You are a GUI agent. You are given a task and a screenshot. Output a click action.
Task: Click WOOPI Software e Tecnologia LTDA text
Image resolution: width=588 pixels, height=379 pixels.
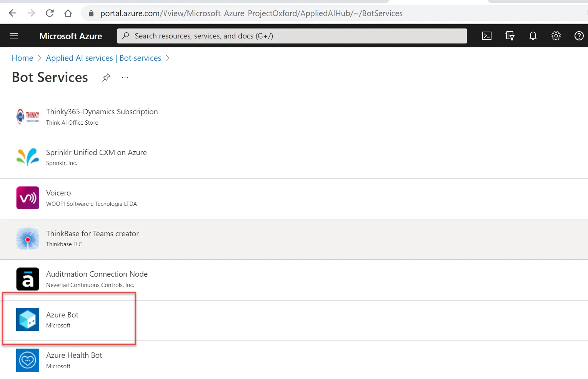pyautogui.click(x=92, y=204)
